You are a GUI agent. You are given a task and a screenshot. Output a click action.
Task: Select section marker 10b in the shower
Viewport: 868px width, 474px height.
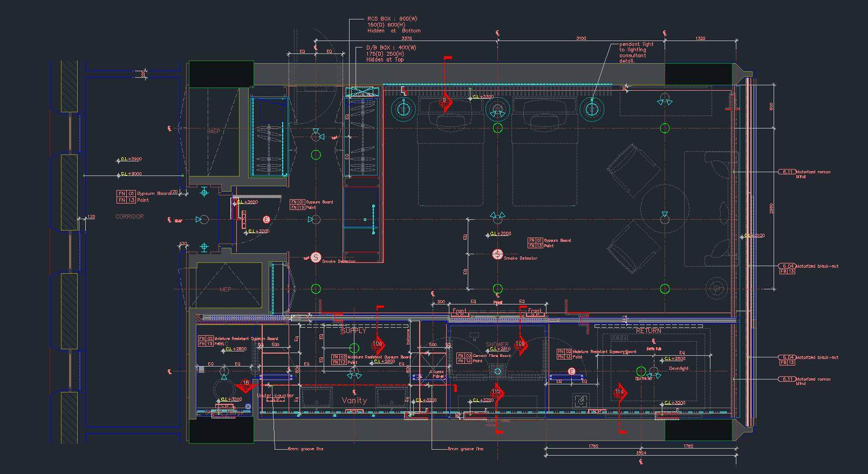click(x=520, y=344)
